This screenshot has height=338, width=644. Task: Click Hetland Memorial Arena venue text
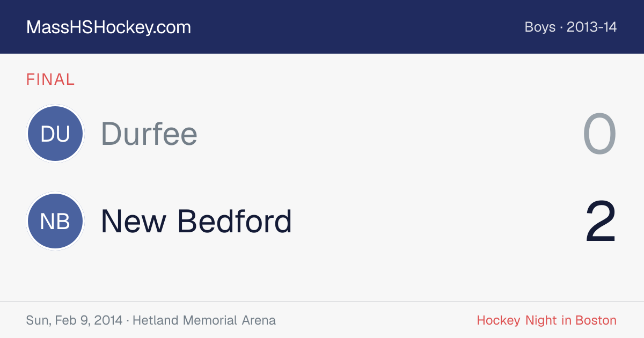204,320
